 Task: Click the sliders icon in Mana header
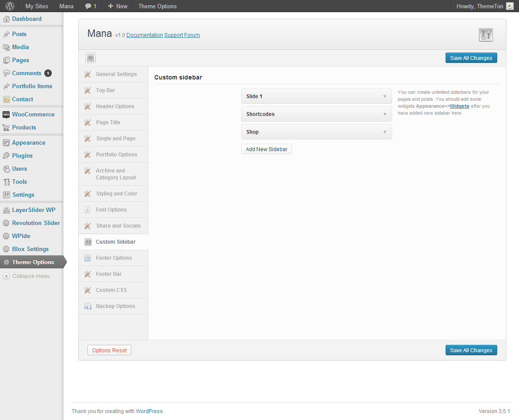(486, 35)
